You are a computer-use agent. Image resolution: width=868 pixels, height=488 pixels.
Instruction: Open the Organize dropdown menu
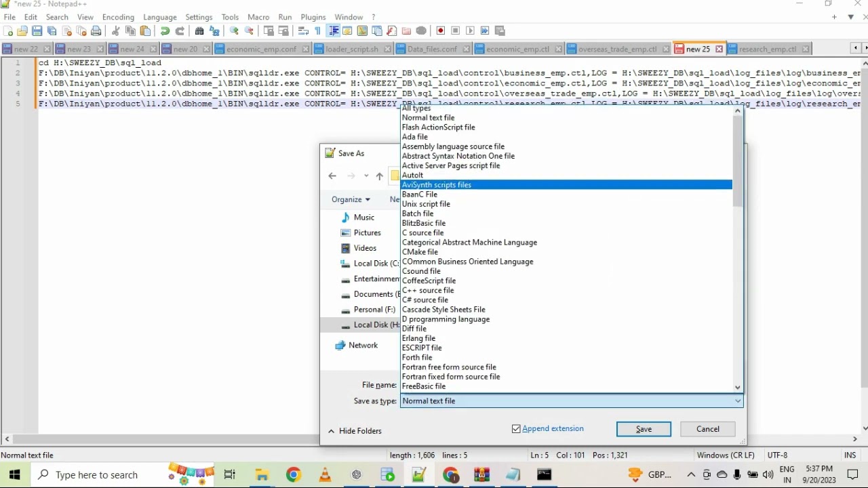pyautogui.click(x=351, y=199)
